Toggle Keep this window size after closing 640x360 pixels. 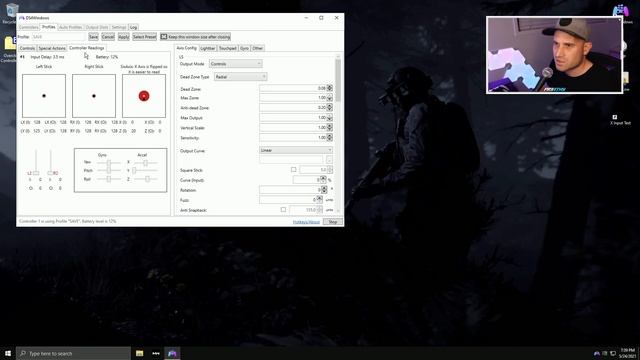click(x=196, y=37)
